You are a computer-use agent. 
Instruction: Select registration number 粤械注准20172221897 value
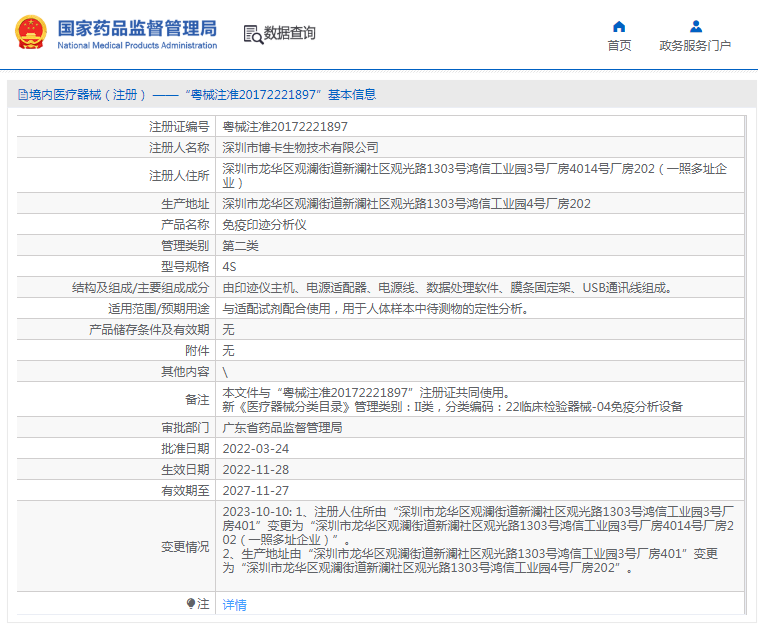(x=285, y=127)
